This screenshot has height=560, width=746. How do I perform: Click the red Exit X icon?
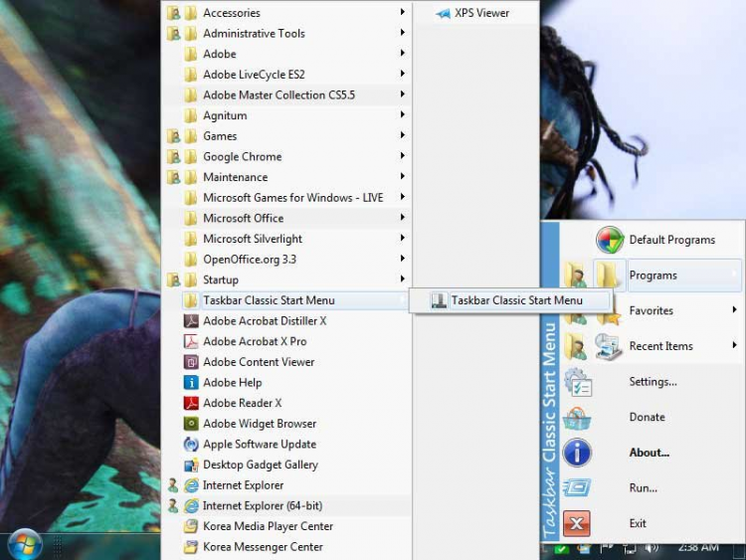coord(577,523)
